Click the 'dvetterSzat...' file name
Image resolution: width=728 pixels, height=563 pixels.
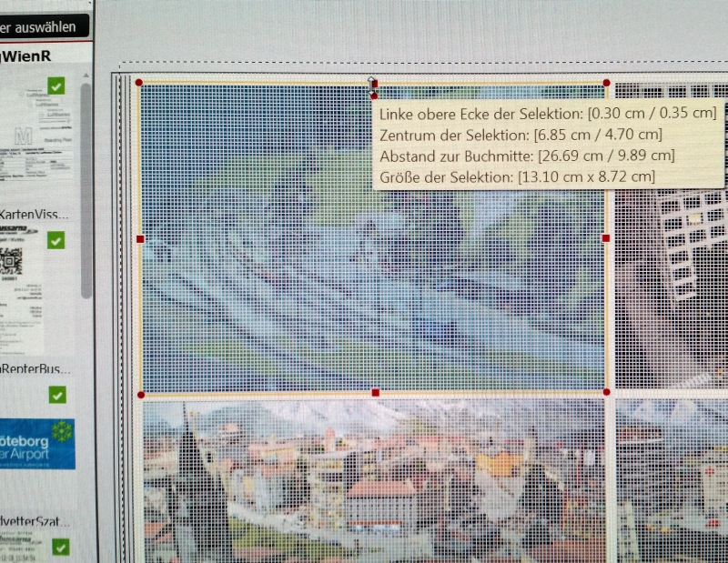point(35,522)
